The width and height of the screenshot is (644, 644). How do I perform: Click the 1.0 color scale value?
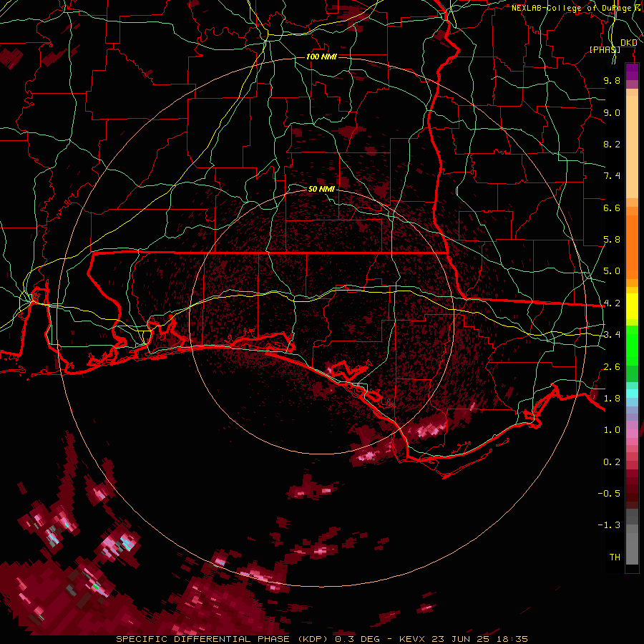pyautogui.click(x=612, y=430)
